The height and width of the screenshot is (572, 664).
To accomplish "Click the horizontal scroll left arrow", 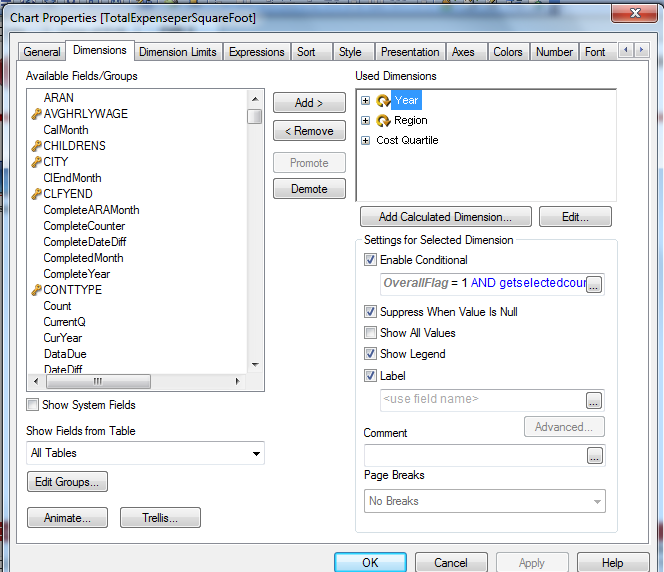I will point(36,381).
